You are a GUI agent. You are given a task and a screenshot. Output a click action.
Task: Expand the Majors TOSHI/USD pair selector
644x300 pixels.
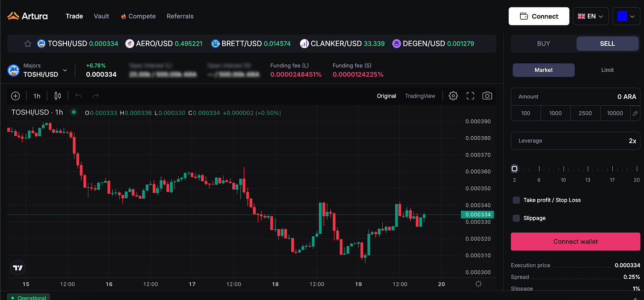coord(65,70)
